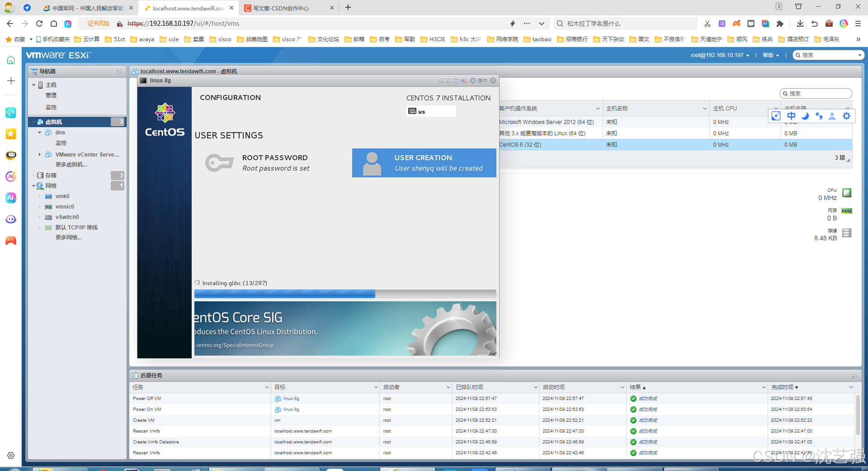This screenshot has width=868, height=471.
Task: Select 管理 under 主机
Action: [x=51, y=95]
